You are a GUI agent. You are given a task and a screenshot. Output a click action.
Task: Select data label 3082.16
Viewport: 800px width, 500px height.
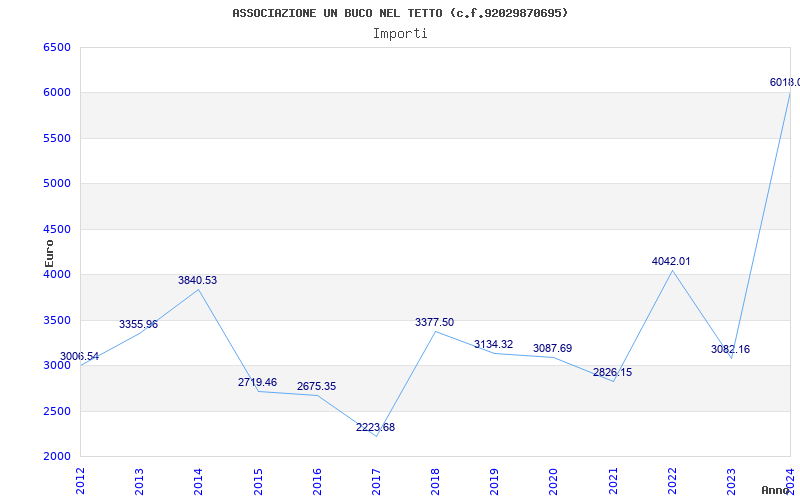[x=730, y=349]
